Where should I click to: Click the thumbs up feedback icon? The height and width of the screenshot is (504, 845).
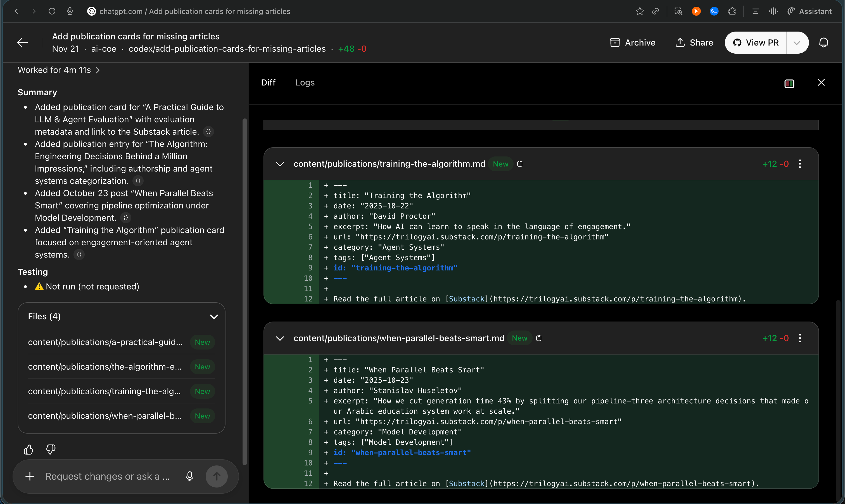29,450
